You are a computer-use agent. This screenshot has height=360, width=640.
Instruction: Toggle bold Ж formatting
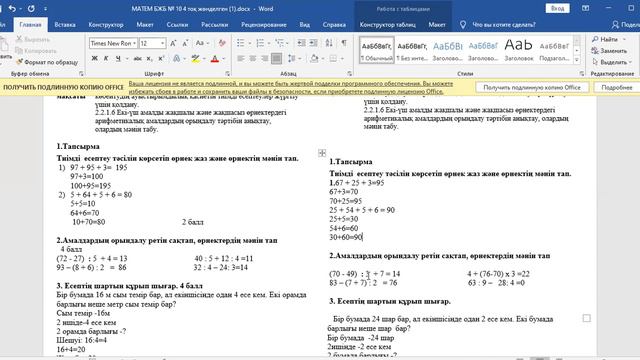tap(94, 59)
